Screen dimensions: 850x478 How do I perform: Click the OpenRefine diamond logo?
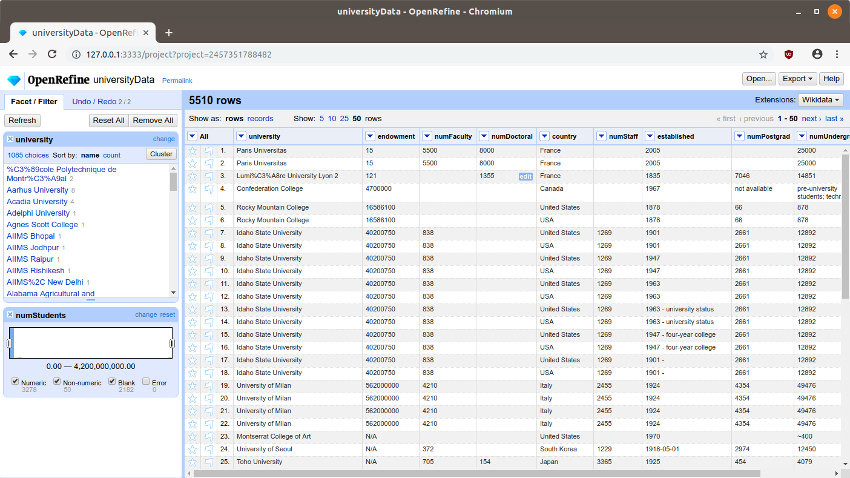pyautogui.click(x=14, y=80)
